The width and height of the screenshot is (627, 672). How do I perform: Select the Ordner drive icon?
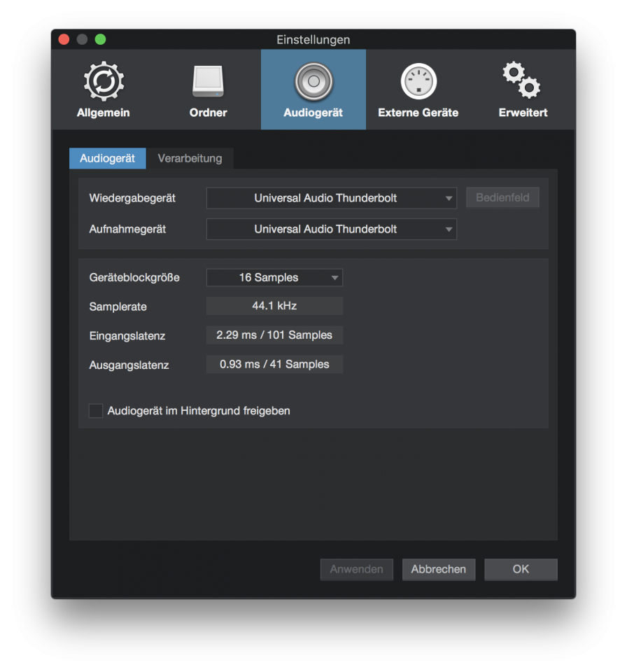(208, 81)
